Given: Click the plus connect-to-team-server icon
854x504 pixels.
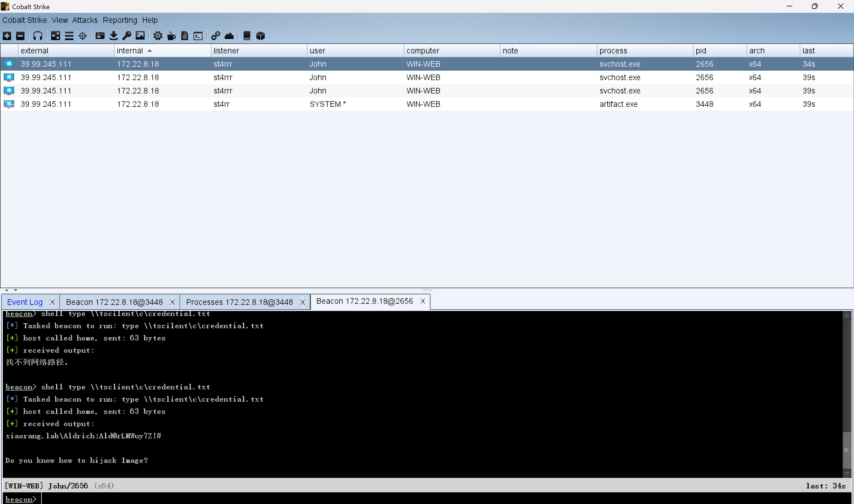Looking at the screenshot, I should point(7,36).
